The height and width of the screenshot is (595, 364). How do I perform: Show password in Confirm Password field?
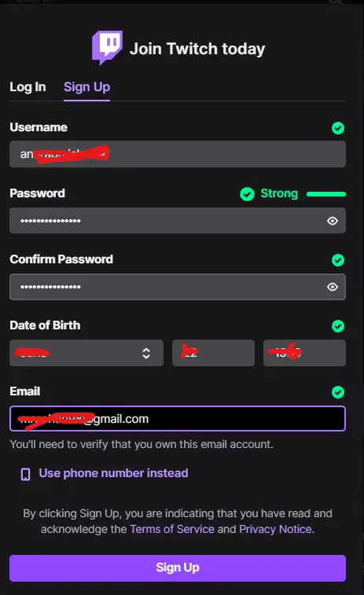[x=333, y=287]
